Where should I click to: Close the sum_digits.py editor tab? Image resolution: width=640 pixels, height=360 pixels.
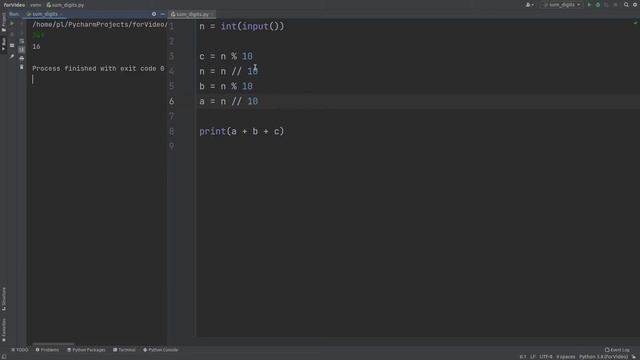point(213,14)
